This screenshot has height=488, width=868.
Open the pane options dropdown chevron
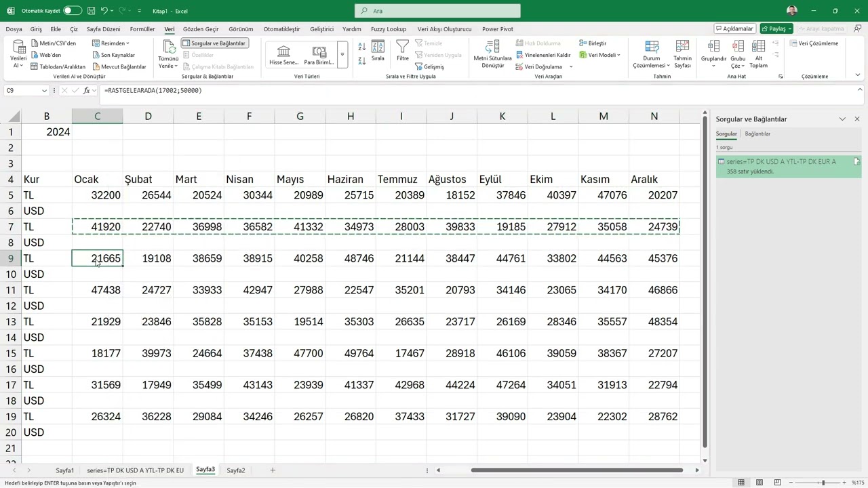pyautogui.click(x=842, y=119)
